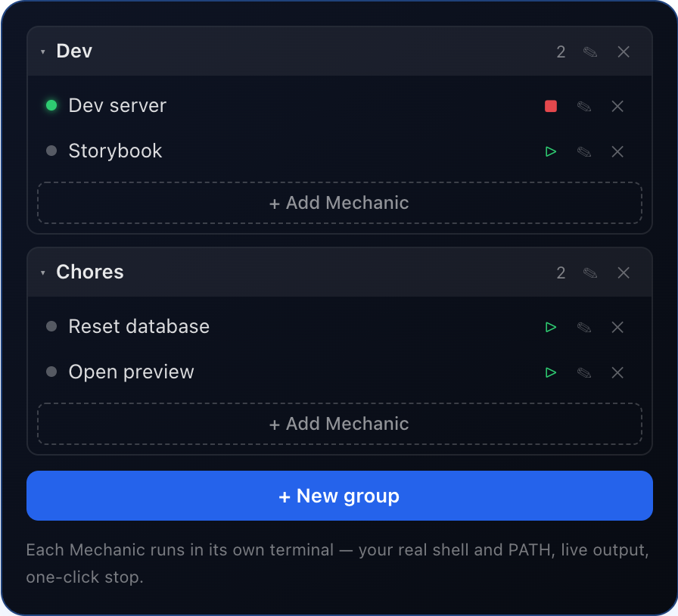Viewport: 678px width, 616px height.
Task: Collapse the Dev group
Action: click(43, 52)
